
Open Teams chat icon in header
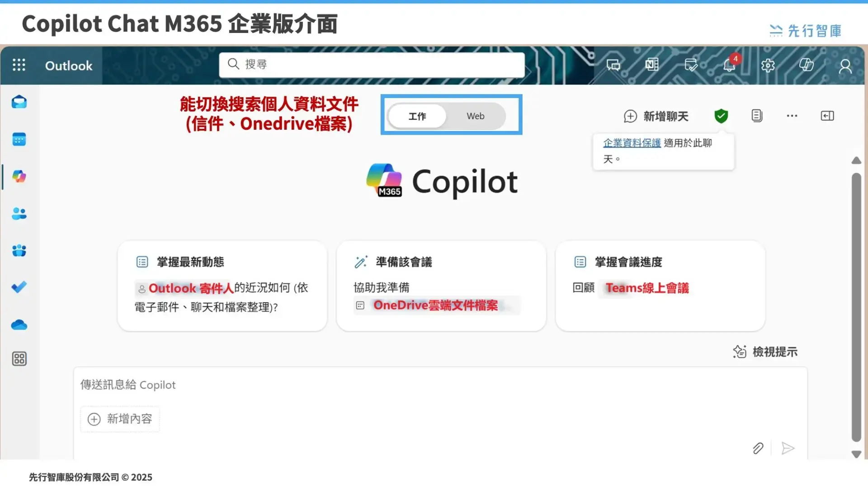pos(613,66)
